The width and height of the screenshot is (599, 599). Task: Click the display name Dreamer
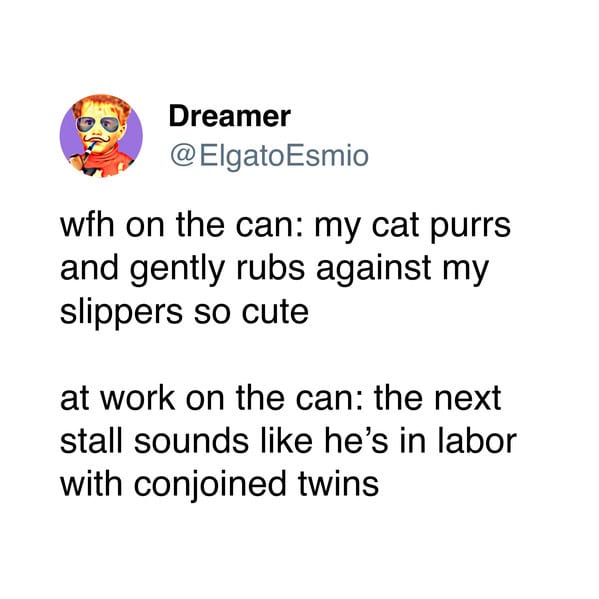[230, 116]
